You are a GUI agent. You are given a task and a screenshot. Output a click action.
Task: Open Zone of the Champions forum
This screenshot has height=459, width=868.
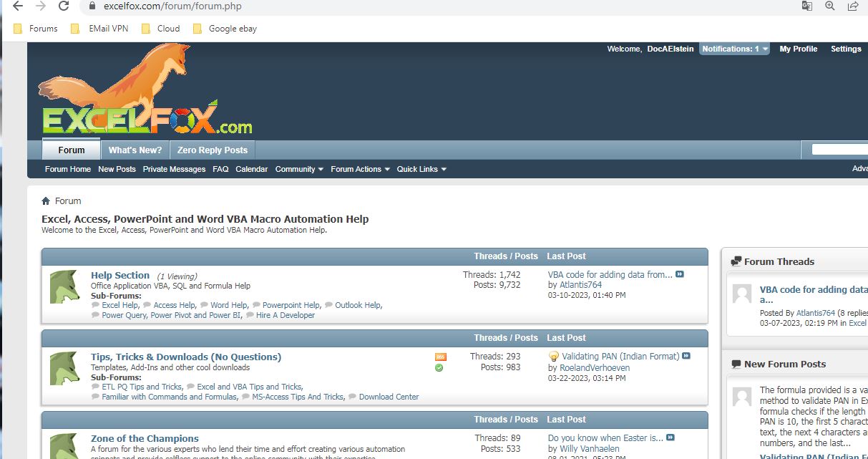[145, 438]
